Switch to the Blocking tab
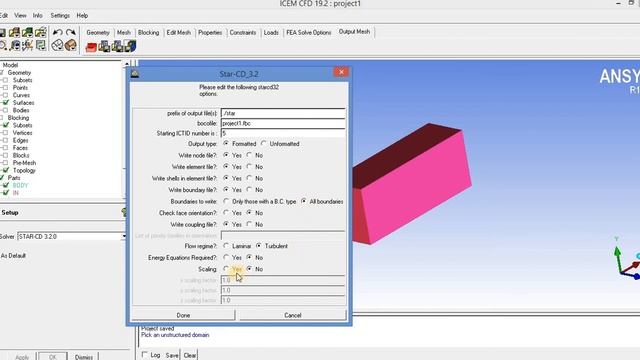 point(148,32)
